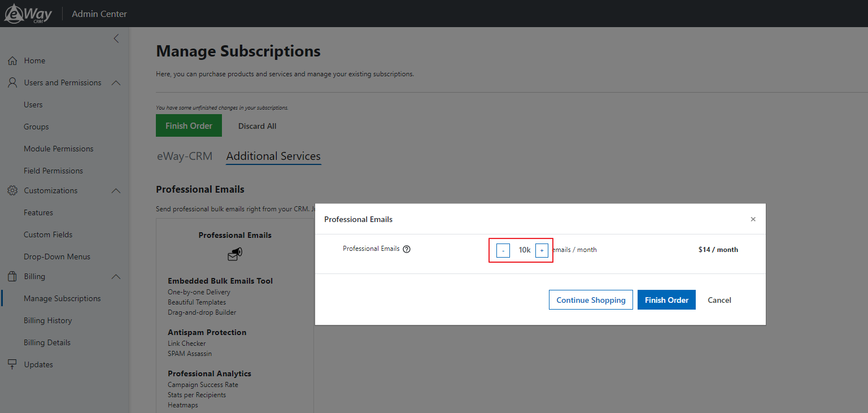
Task: Open Field Permissions page
Action: 53,171
